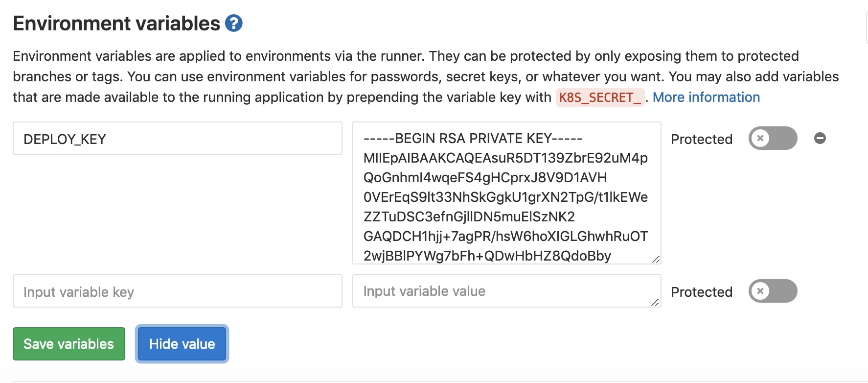
Task: Toggle Protected switch for DEPLOY_KEY
Action: coord(773,138)
